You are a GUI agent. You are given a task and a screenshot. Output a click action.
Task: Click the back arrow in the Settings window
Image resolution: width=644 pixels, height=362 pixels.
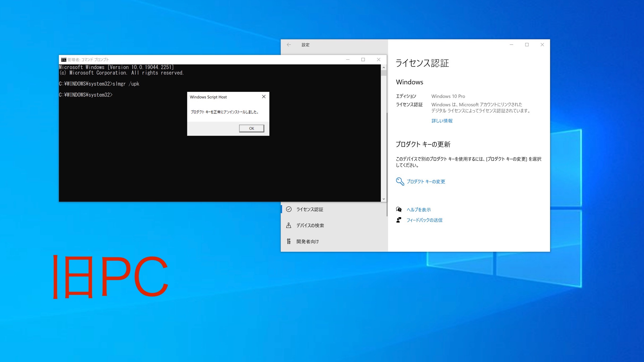(x=289, y=45)
